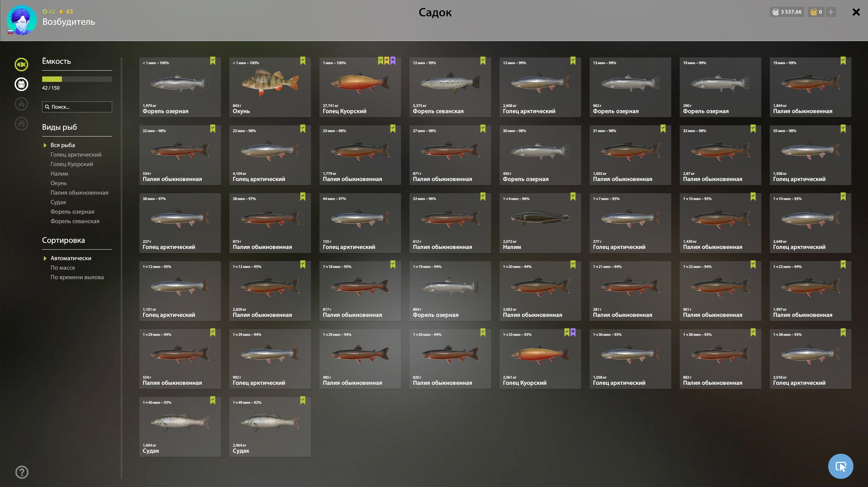
Task: Toggle purple bookmark on 27,741 кг Голец Куорский
Action: tap(393, 61)
